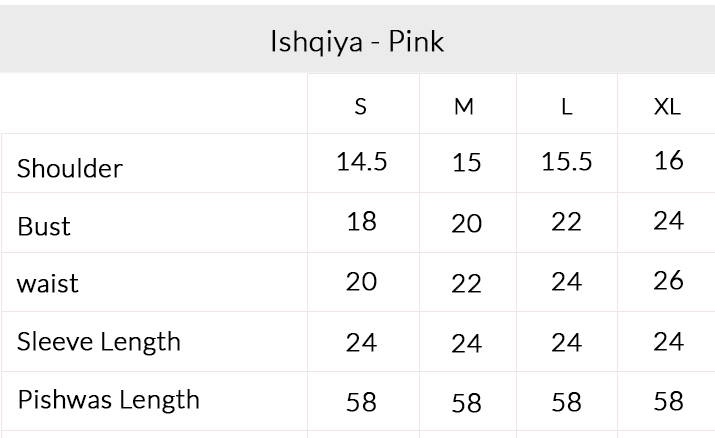The image size is (715, 438).
Task: Click the waist value 26 for XL
Action: [x=668, y=280]
